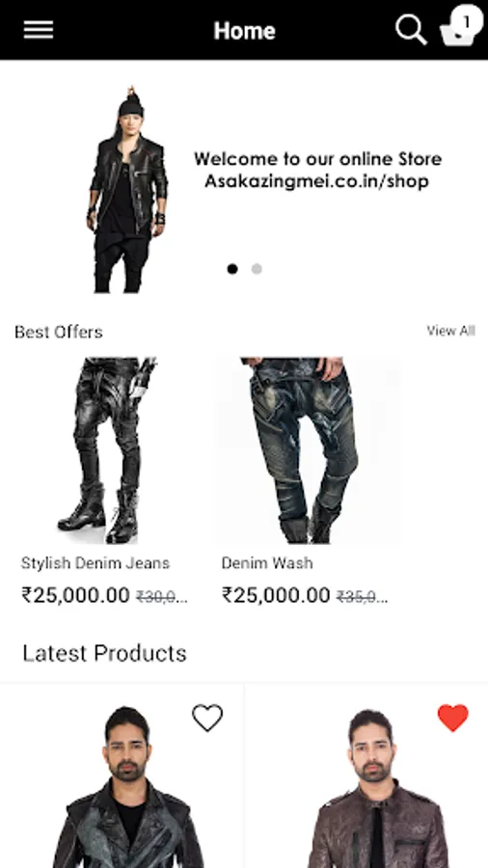Image resolution: width=488 pixels, height=868 pixels.
Task: Tap the welcome banner model image
Action: pyautogui.click(x=127, y=189)
